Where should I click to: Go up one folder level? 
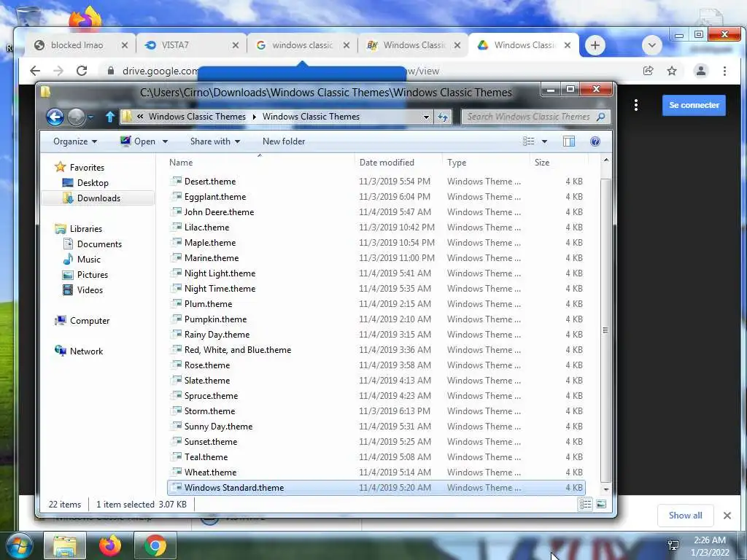(x=110, y=117)
